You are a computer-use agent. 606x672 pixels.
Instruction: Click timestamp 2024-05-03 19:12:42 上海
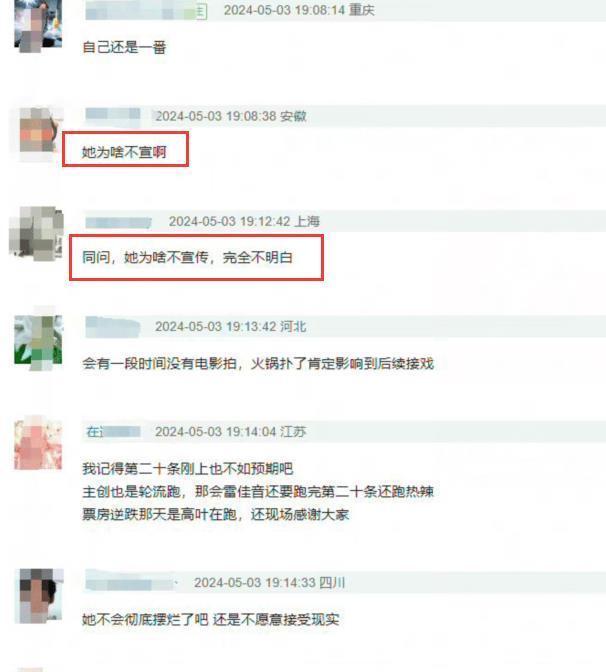coord(244,222)
